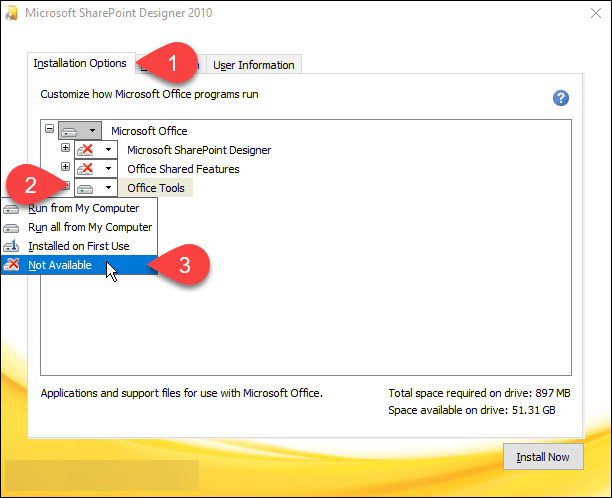The height and width of the screenshot is (498, 612).
Task: Open the Microsoft Office install state dropdown
Action: point(80,130)
